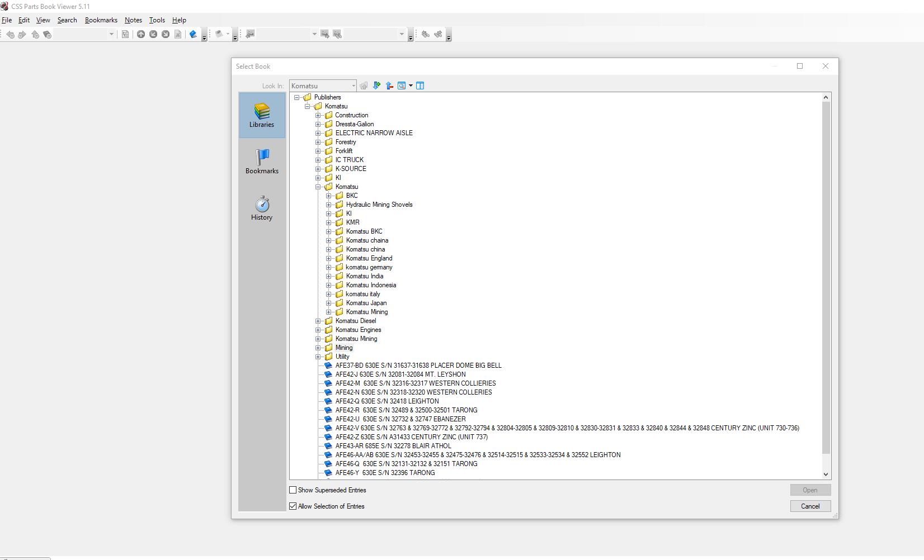This screenshot has height=560, width=924.
Task: Expand the Forklift folder node
Action: coord(318,151)
